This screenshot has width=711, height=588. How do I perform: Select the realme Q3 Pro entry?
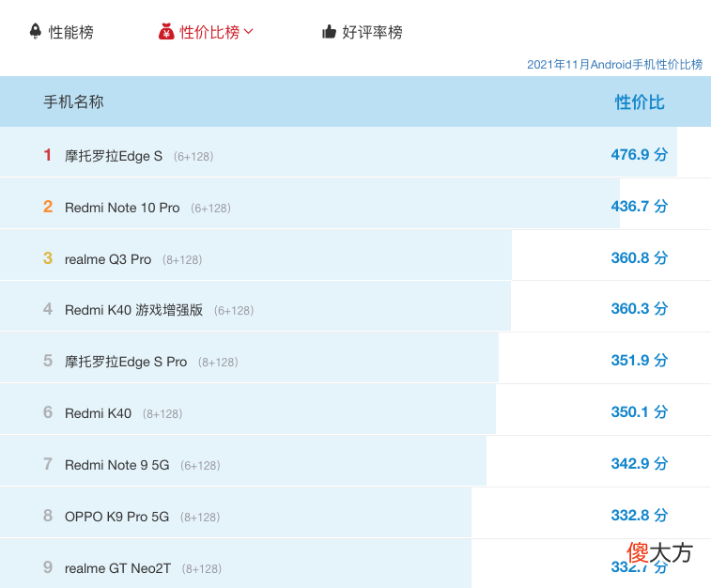click(108, 259)
